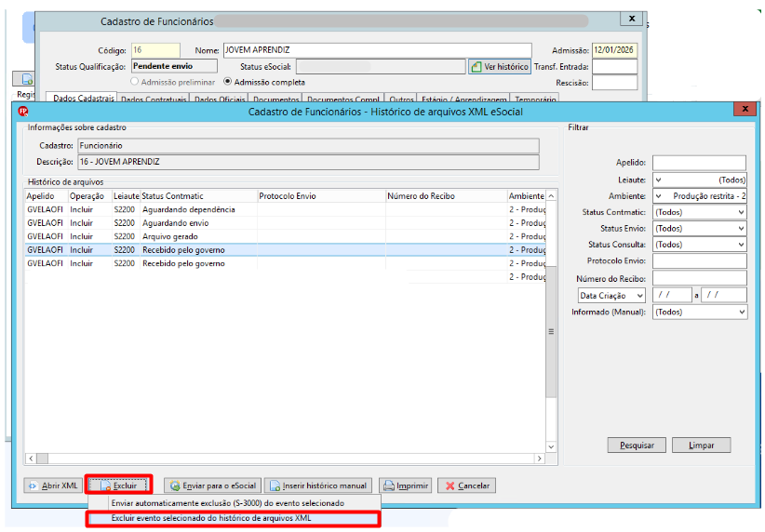This screenshot has width=765, height=532.
Task: Click the Protocolo Envio filter field
Action: pyautogui.click(x=699, y=260)
